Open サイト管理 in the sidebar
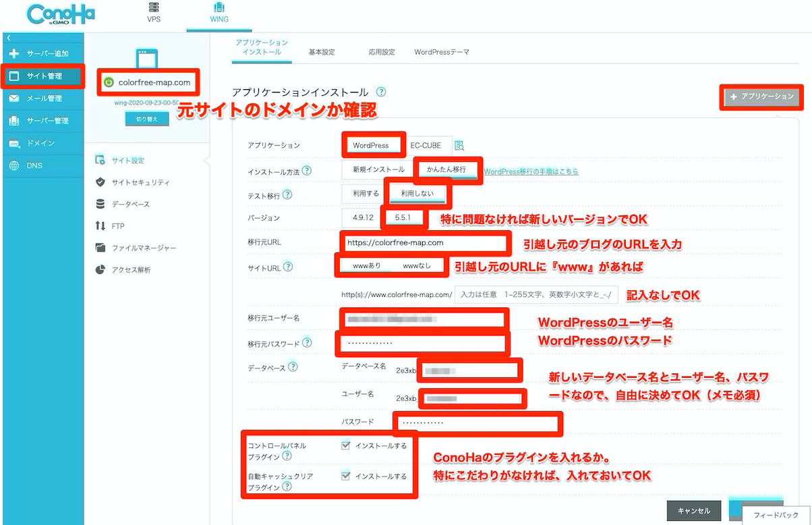 [x=42, y=76]
